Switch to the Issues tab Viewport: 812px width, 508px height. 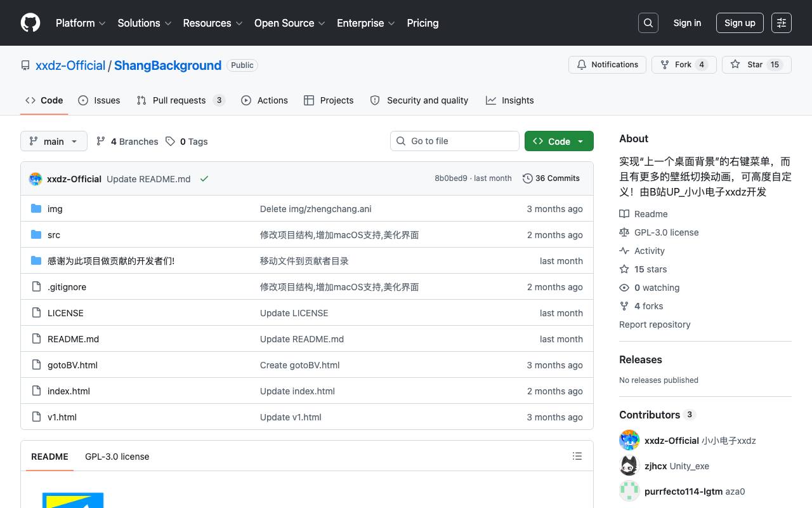coord(99,100)
